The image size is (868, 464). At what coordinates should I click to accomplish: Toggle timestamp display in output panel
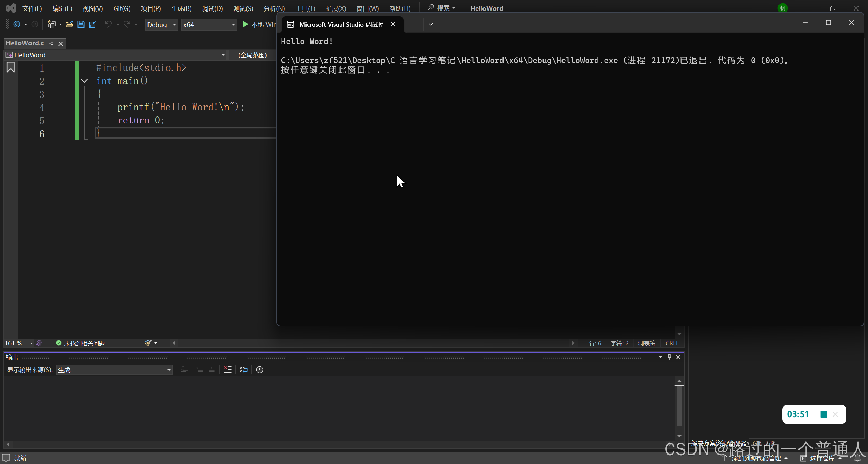click(x=260, y=370)
